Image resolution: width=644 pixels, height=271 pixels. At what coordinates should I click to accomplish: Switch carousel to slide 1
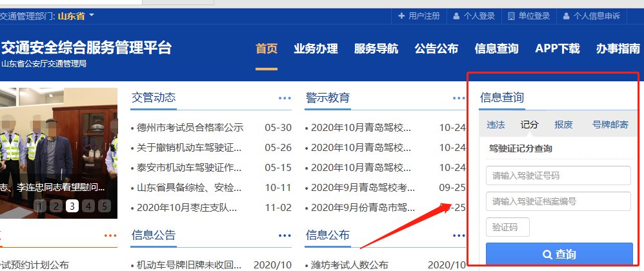[x=40, y=206]
